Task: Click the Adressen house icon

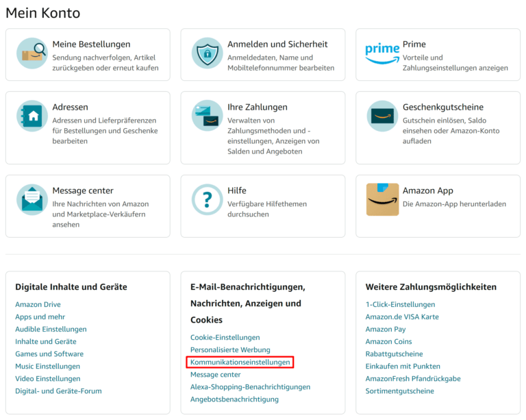Action: click(32, 116)
